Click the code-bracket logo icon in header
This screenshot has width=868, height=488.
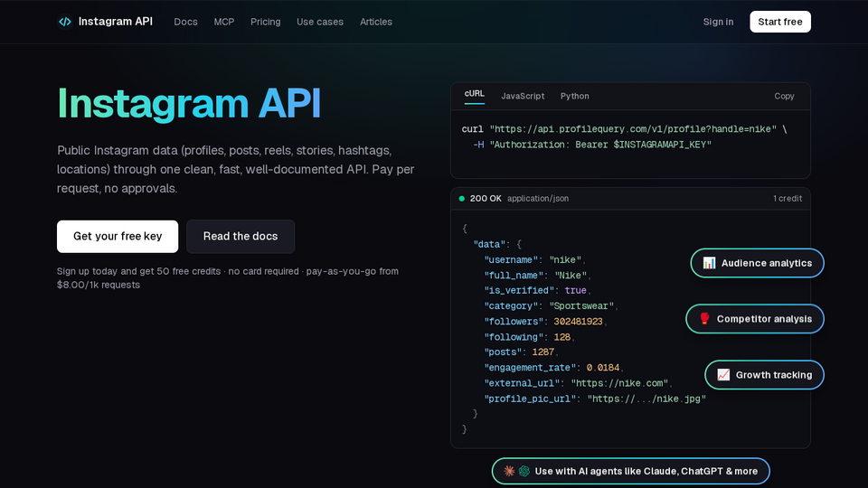(x=65, y=22)
